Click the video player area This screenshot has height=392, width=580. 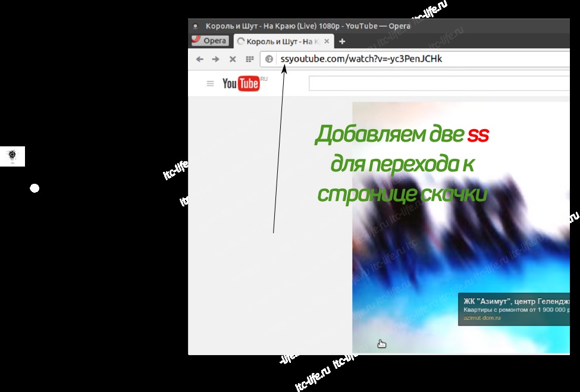[461, 227]
